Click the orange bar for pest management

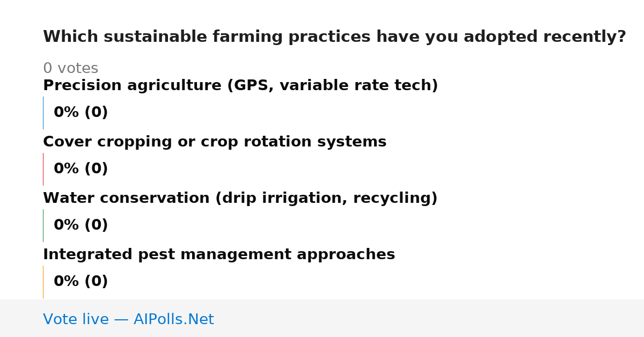click(x=43, y=282)
